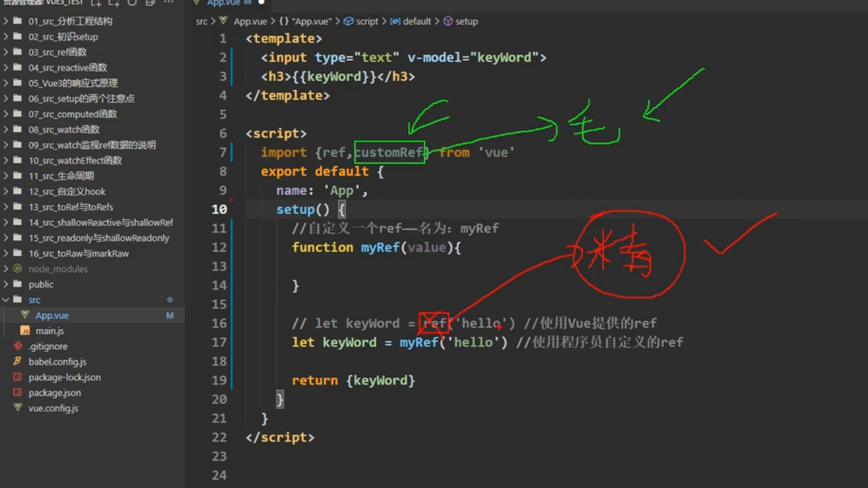The height and width of the screenshot is (488, 868).
Task: Click the folder icon of 03_src_ref函数
Action: pos(17,52)
